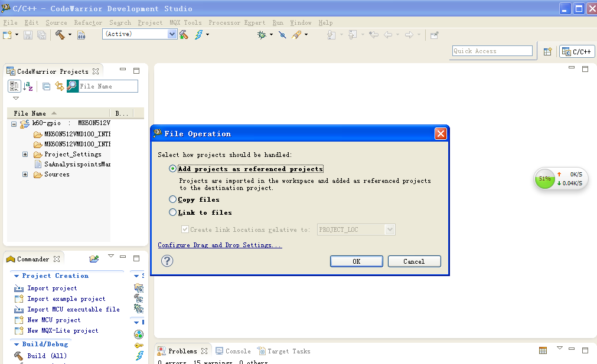Click the File Name column header

(58, 113)
